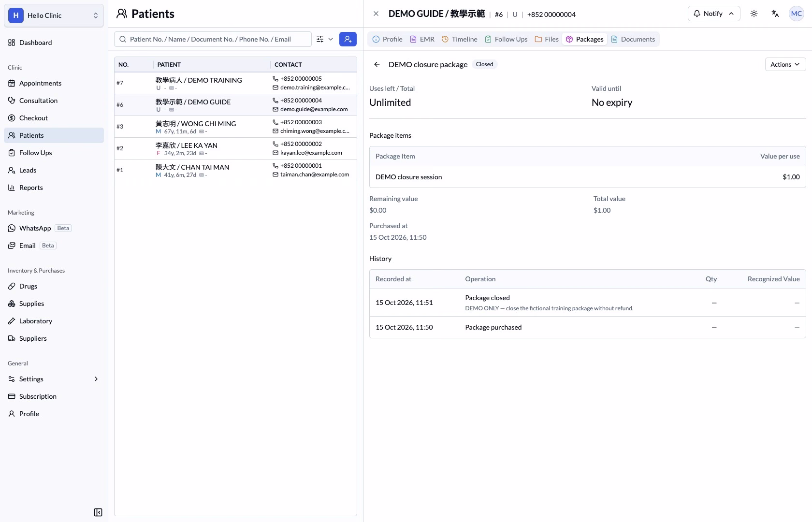
Task: Select patient row CHAN TAI MAN
Action: coord(235,170)
